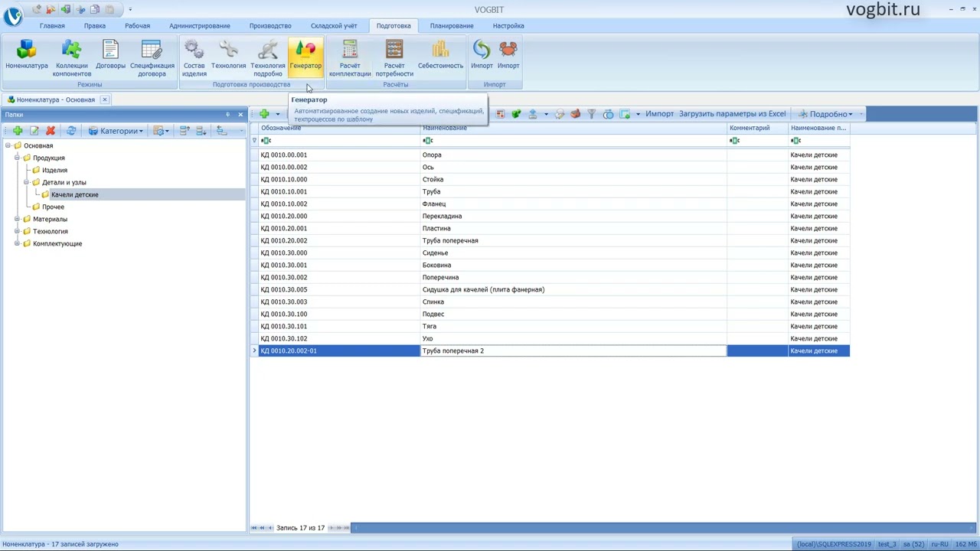
Task: Sort by the Обозначение column header
Action: coord(338,128)
